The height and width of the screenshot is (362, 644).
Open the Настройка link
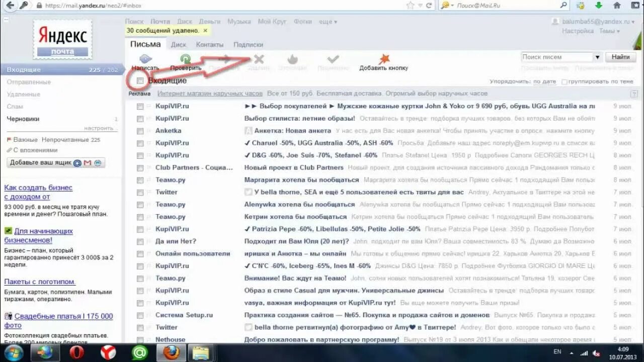click(578, 31)
